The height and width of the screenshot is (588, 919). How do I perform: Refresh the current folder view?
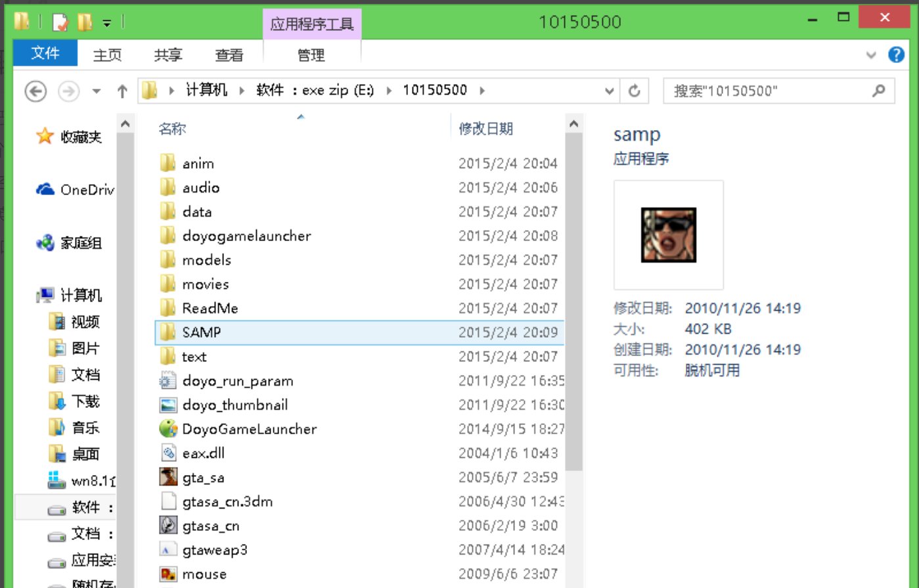[x=634, y=91]
